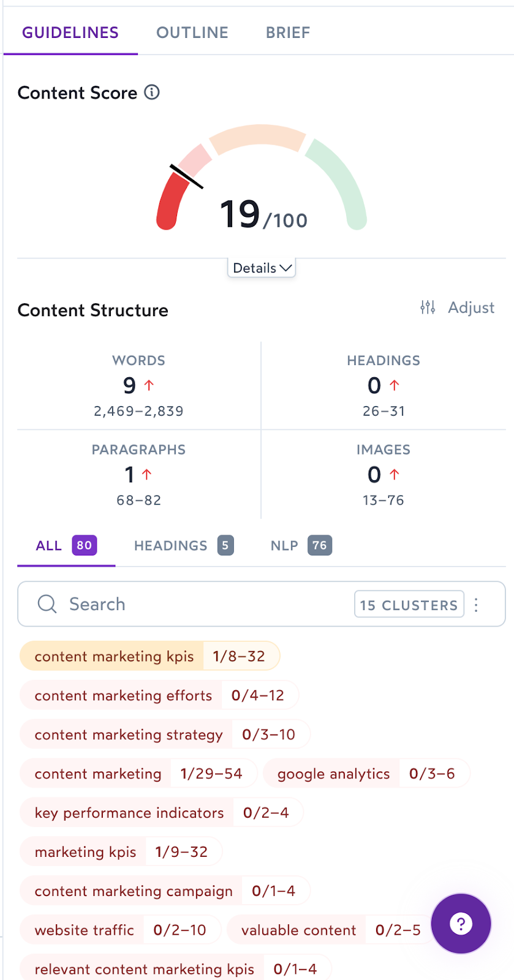Click the red arrow beside Images count
The image size is (514, 980).
tap(395, 474)
